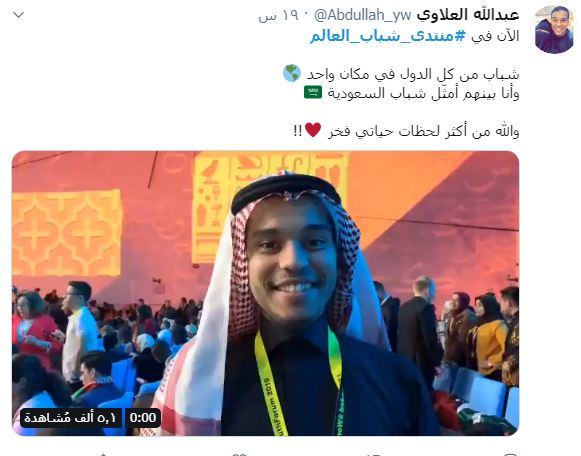The height and width of the screenshot is (456, 581).
Task: Click the line وأنا بينهم أمثل شباب السعودية
Action: click(x=423, y=93)
